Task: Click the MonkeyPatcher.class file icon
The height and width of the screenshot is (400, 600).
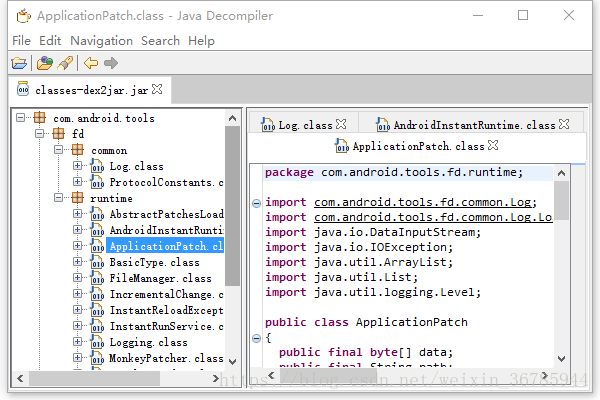Action: [x=97, y=358]
